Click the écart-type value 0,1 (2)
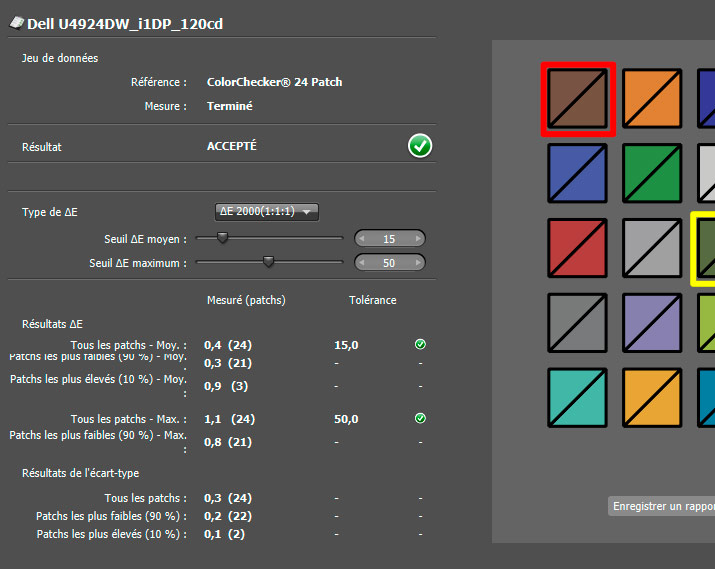 point(224,534)
